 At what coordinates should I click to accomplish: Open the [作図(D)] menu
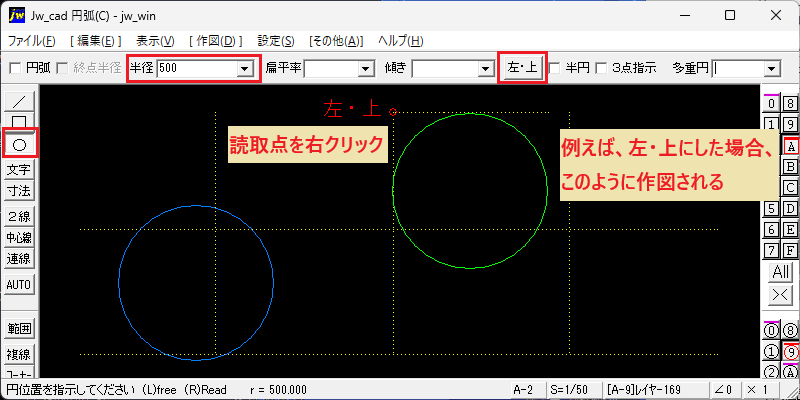click(x=215, y=41)
